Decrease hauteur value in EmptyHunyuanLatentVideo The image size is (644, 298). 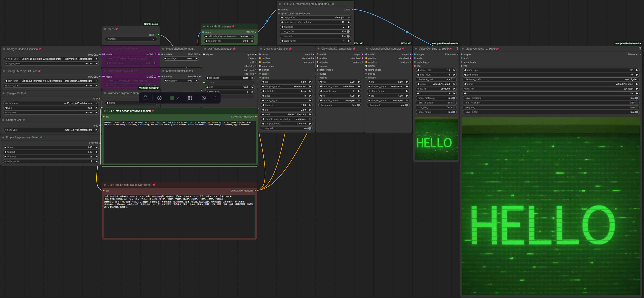point(5,152)
